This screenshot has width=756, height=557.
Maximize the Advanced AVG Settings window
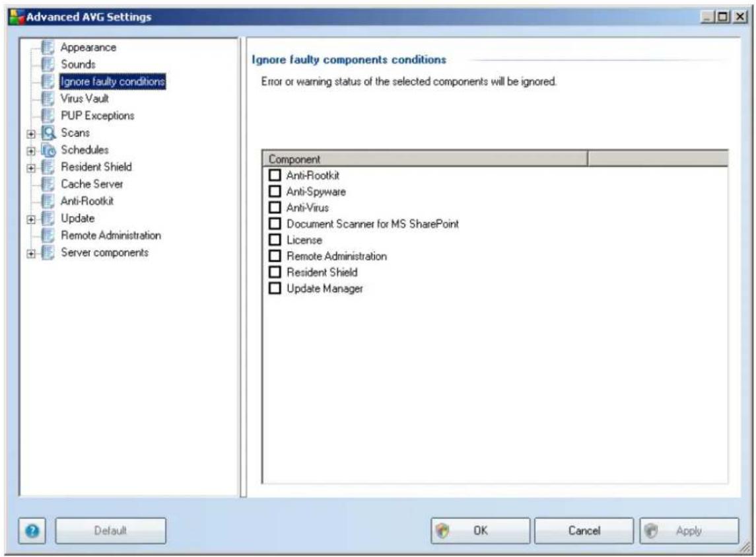click(723, 17)
